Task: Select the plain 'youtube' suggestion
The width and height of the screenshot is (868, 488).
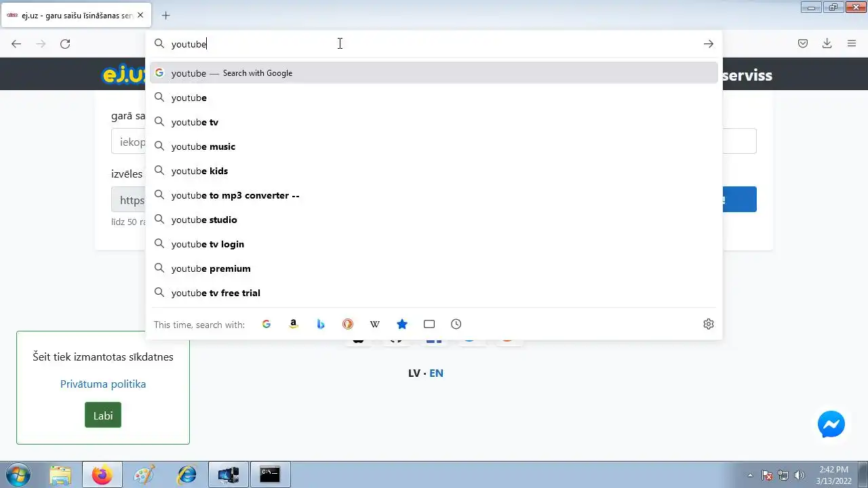Action: [x=434, y=98]
